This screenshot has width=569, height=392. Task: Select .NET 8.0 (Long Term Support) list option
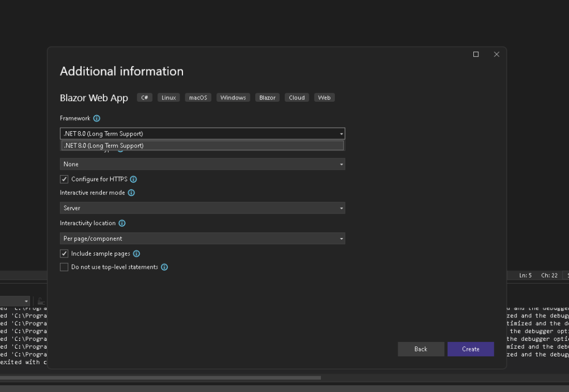point(202,146)
